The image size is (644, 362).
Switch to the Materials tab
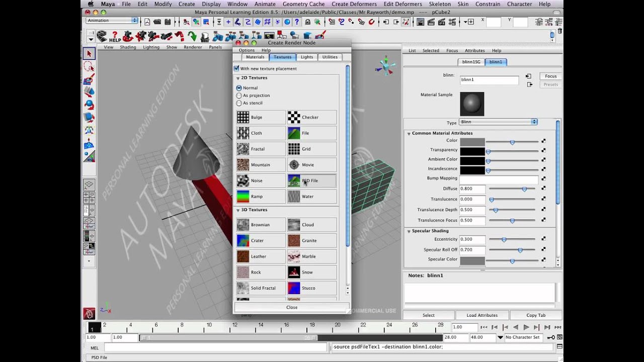point(255,57)
